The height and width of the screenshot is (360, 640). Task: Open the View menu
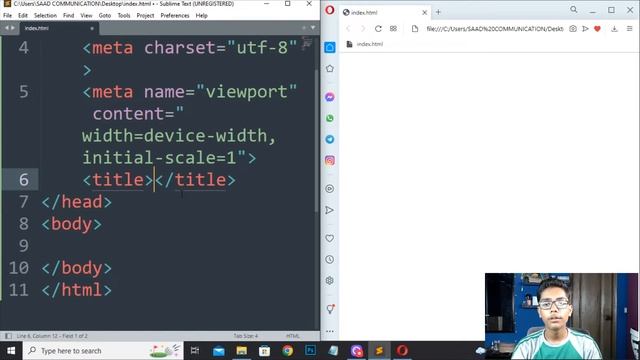86,16
